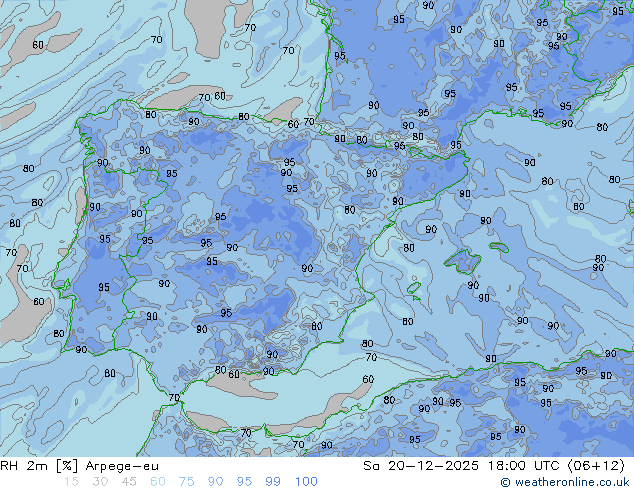Click the '18:00 UTC' time label

(525, 466)
